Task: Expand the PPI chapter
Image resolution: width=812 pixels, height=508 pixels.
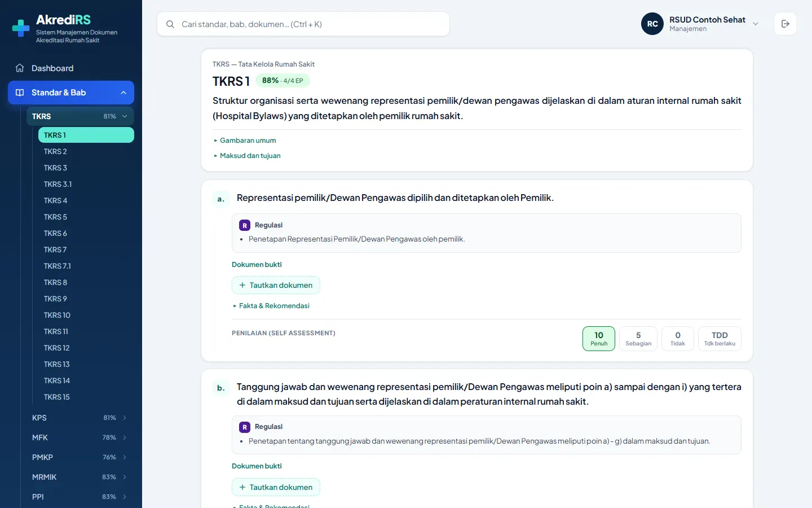Action: [80, 497]
